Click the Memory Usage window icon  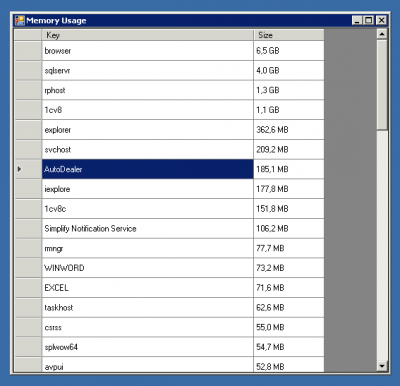pyautogui.click(x=20, y=21)
